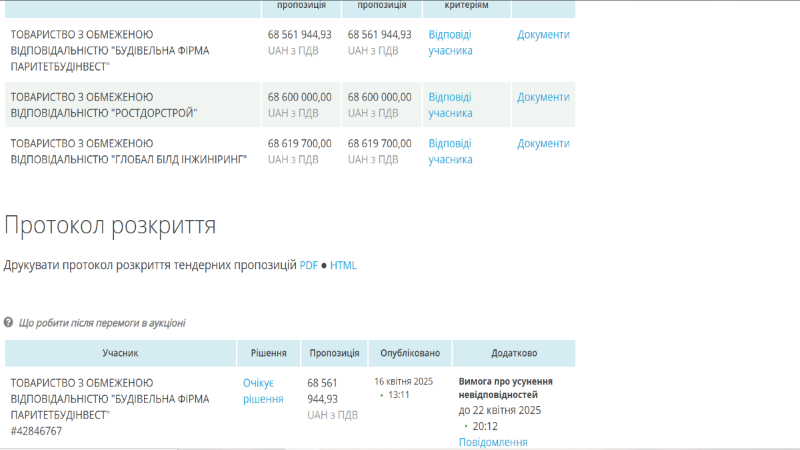Click the 'Додатково' column header
The image size is (800, 450).
pyautogui.click(x=514, y=353)
